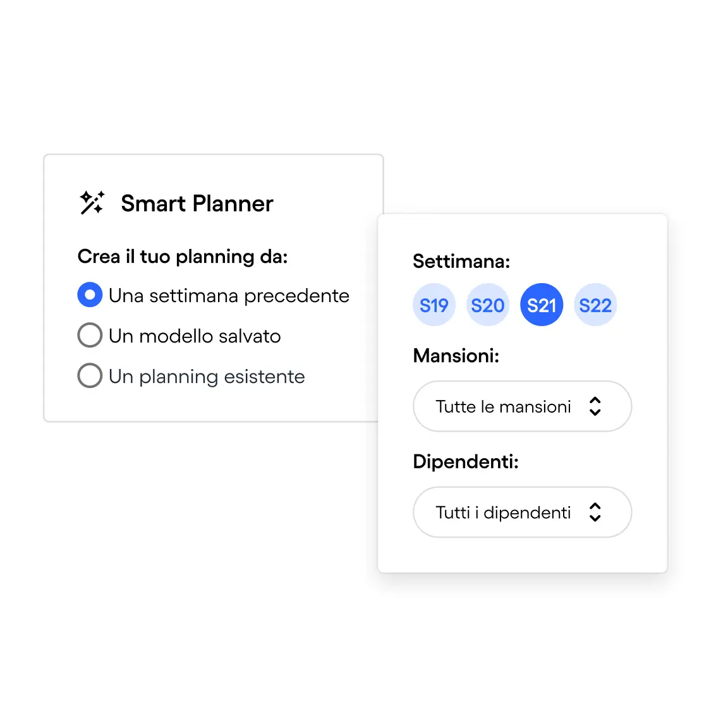
Task: Open the 'Tutte le mansioni' dropdown
Action: [x=521, y=406]
